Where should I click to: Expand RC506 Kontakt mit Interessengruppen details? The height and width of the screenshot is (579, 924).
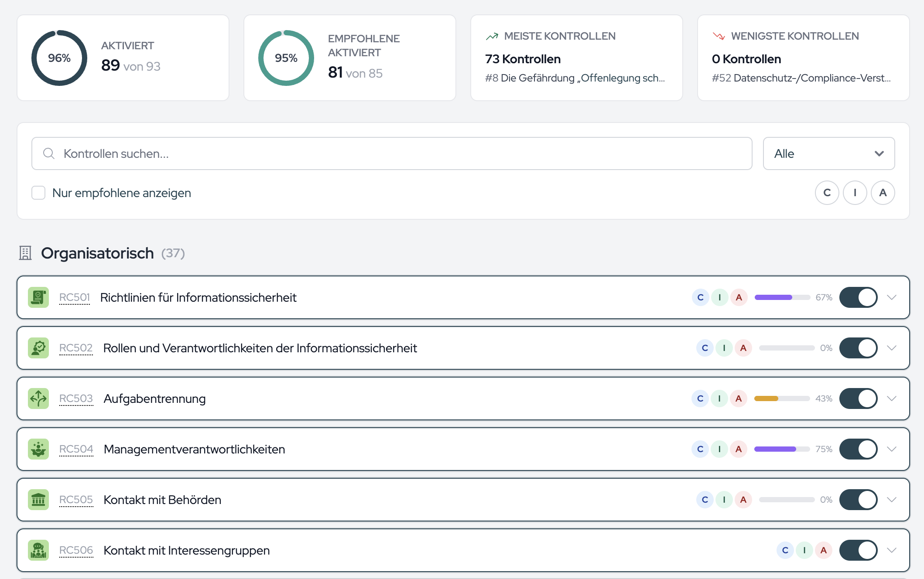click(892, 550)
